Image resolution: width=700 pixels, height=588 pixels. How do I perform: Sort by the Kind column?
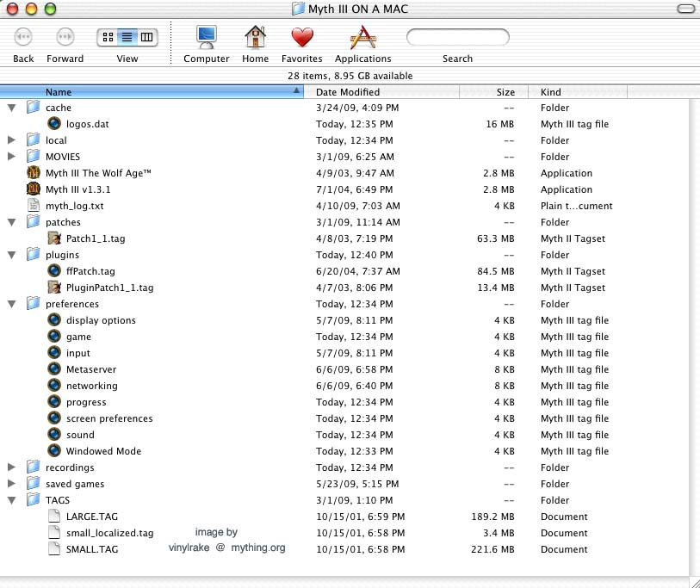[x=578, y=92]
